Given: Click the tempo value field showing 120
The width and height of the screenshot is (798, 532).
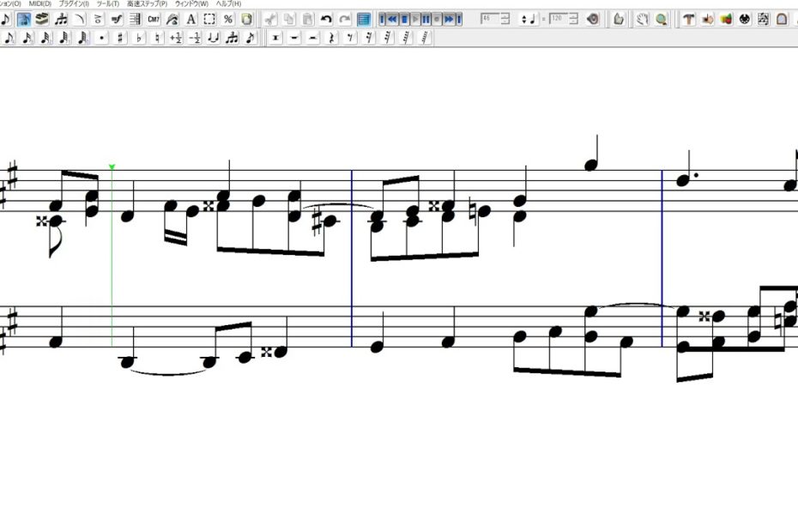Looking at the screenshot, I should point(557,19).
